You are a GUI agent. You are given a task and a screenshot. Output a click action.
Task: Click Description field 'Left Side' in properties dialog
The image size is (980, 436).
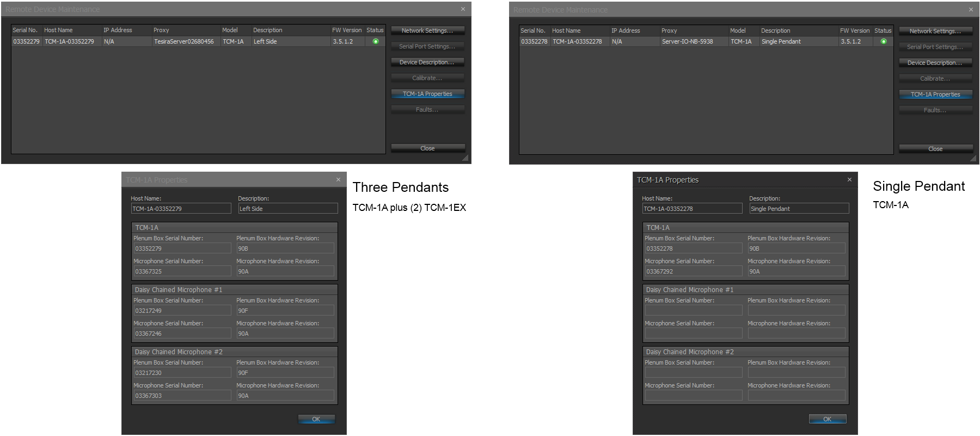click(288, 208)
